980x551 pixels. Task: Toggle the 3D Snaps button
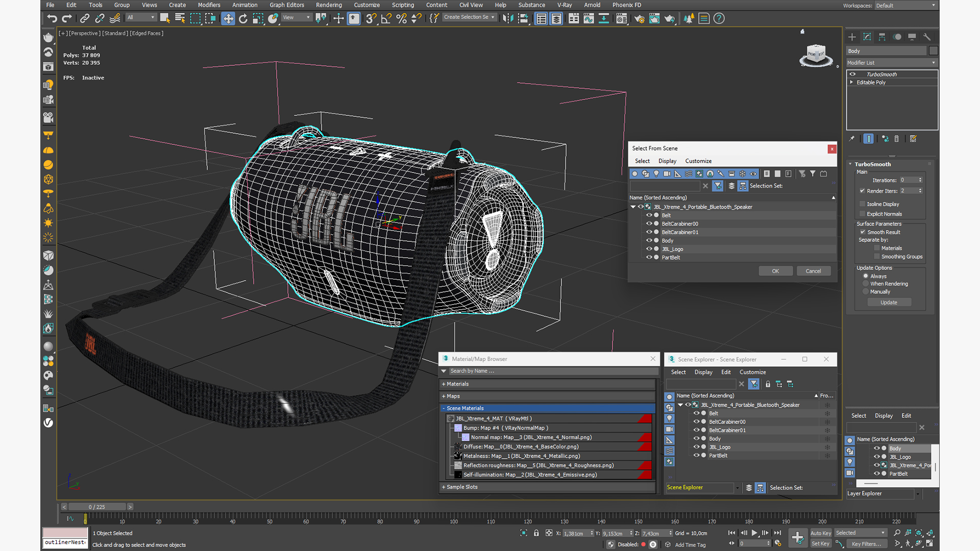click(x=371, y=18)
